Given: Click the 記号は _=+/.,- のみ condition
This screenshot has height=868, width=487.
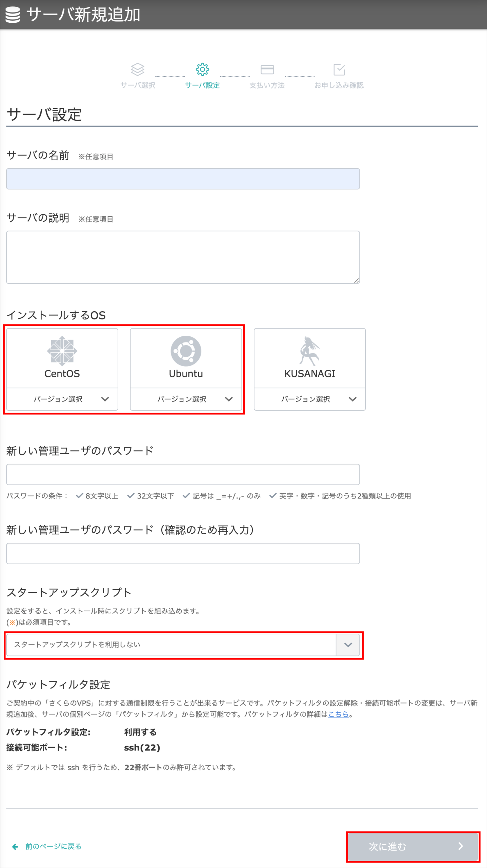Looking at the screenshot, I should coord(222,496).
